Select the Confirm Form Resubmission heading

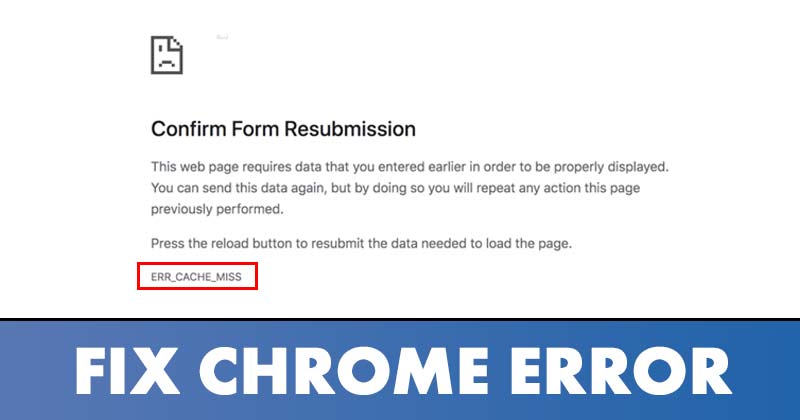pyautogui.click(x=283, y=129)
